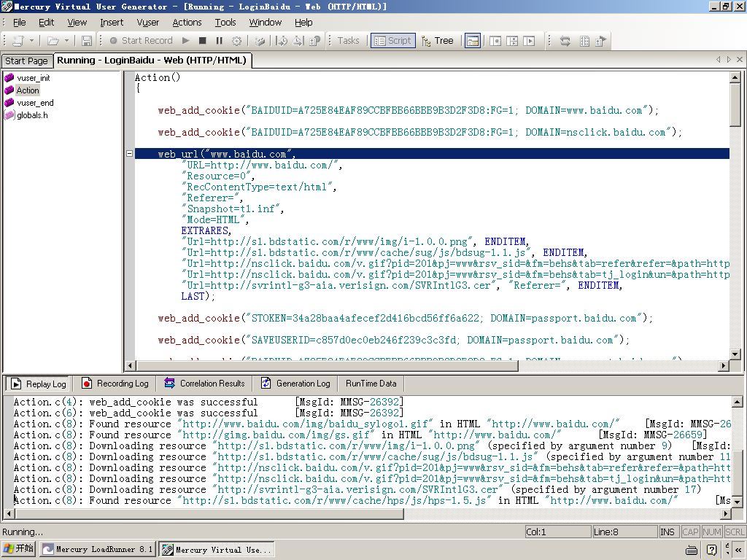
Task: Open the Insert menu
Action: (x=112, y=23)
